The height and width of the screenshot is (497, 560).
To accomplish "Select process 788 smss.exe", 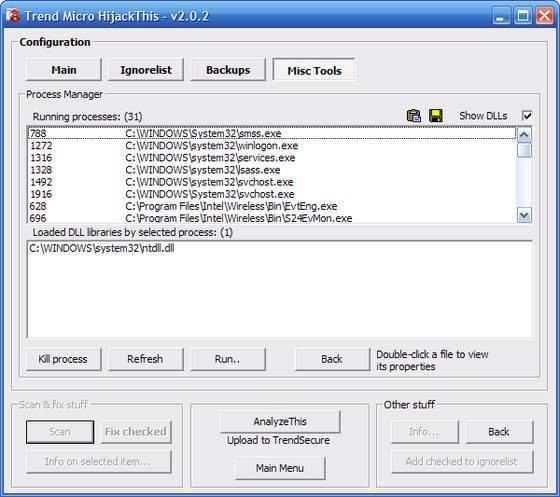I will click(272, 133).
